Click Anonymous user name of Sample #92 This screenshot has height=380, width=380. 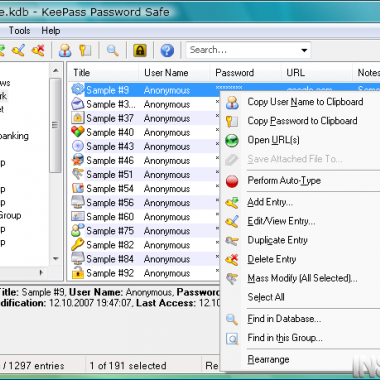[167, 273]
